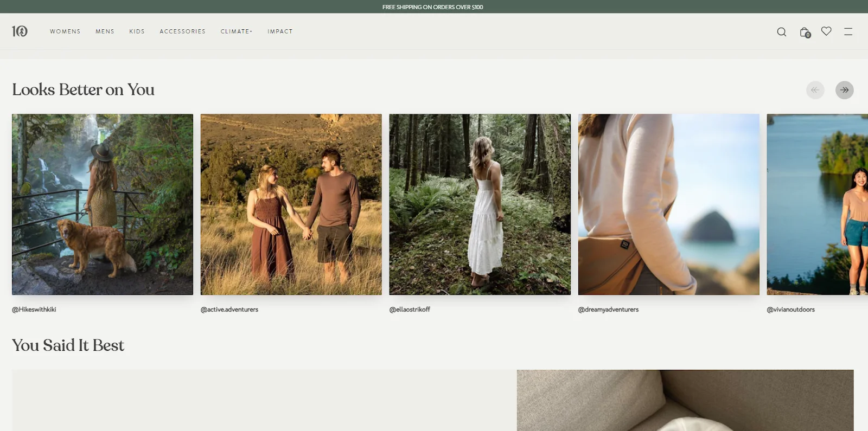Click the You Said It Best heading
The height and width of the screenshot is (431, 868).
click(68, 345)
